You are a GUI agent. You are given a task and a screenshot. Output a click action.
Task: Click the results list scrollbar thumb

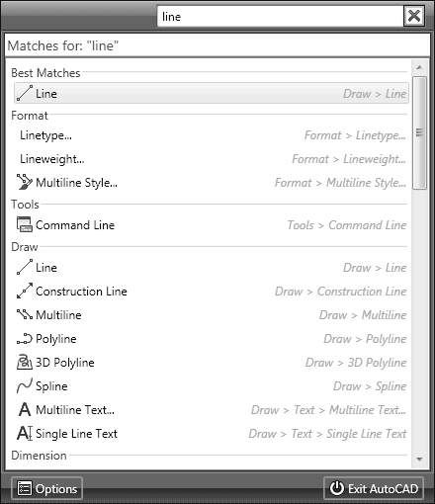[x=419, y=132]
